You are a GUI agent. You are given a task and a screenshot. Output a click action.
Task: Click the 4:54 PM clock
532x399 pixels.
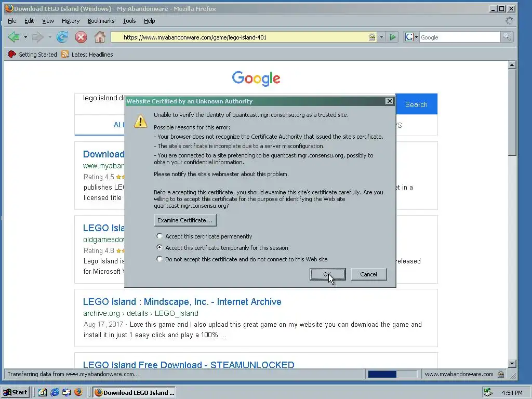coord(512,393)
